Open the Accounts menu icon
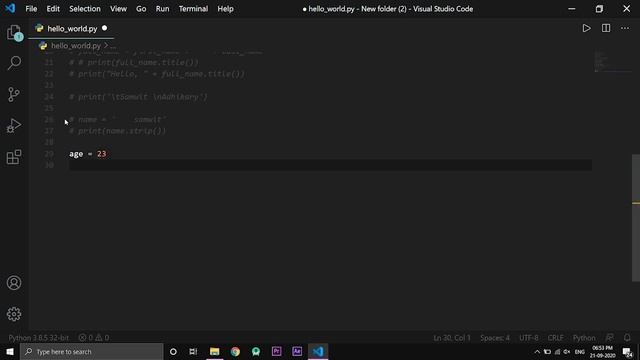 [14, 283]
